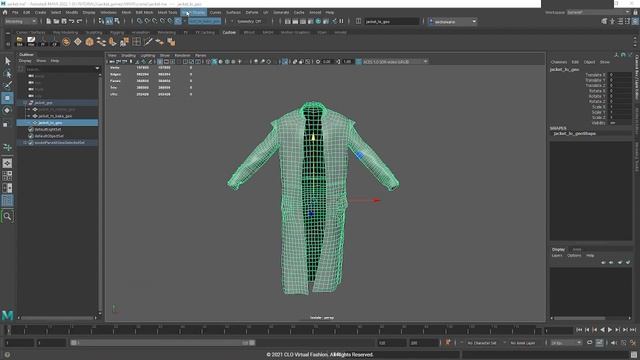Click the four-square grid icon on Custom shelf
The width and height of the screenshot is (640, 360).
click(136, 41)
